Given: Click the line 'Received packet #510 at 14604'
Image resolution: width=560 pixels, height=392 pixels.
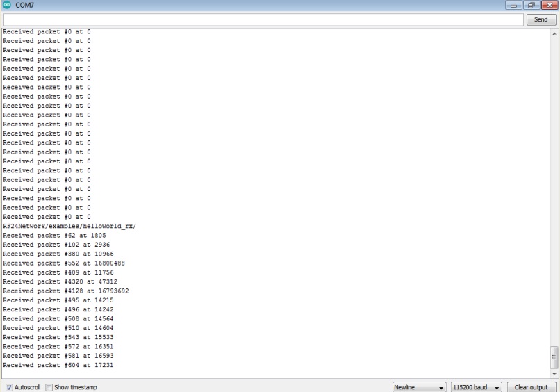Looking at the screenshot, I should [58, 328].
